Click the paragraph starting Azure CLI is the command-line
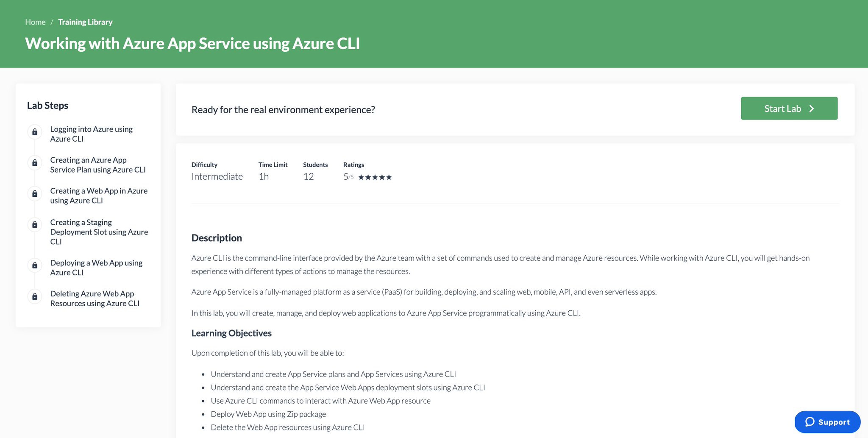 [501, 265]
